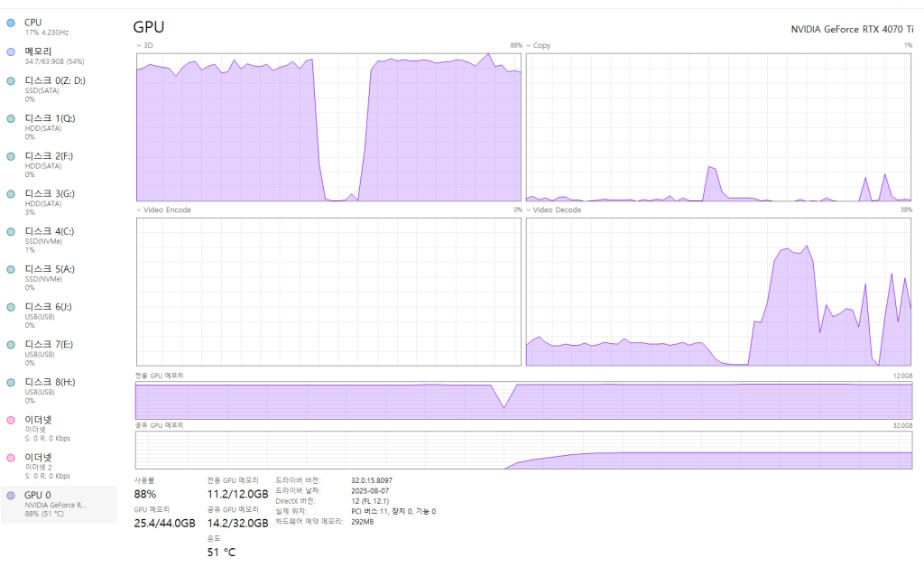This screenshot has width=924, height=567.
Task: Click the 디스크 4(C:) circle icon
Action: point(11,232)
